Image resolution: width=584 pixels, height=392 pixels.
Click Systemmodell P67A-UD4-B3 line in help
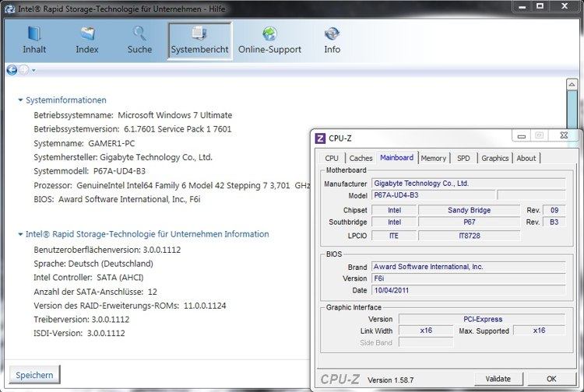(90, 171)
